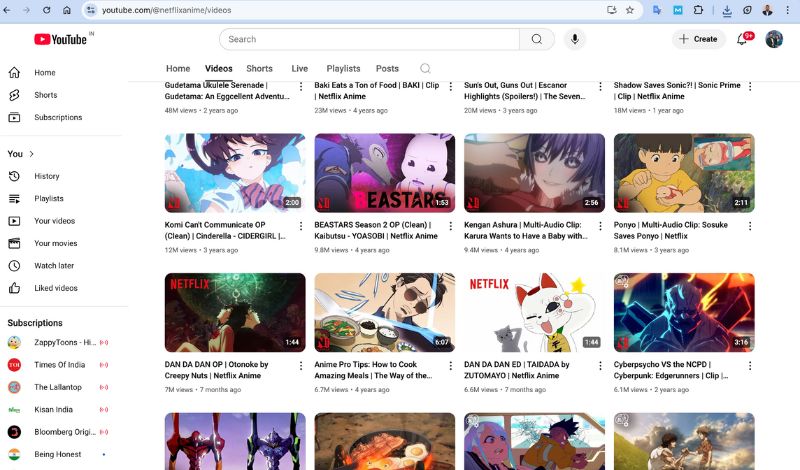This screenshot has width=800, height=470.
Task: Switch to the channel Playlists tab
Action: [x=343, y=68]
